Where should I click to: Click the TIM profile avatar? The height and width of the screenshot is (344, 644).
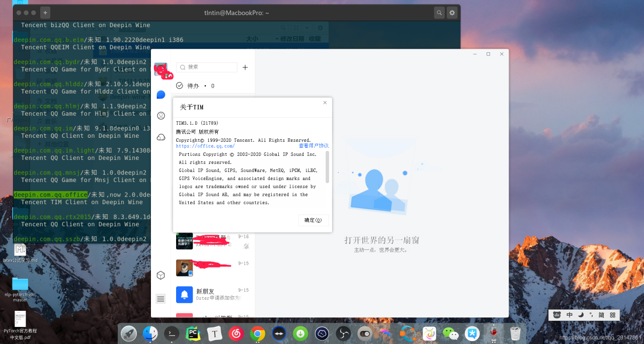click(x=161, y=70)
